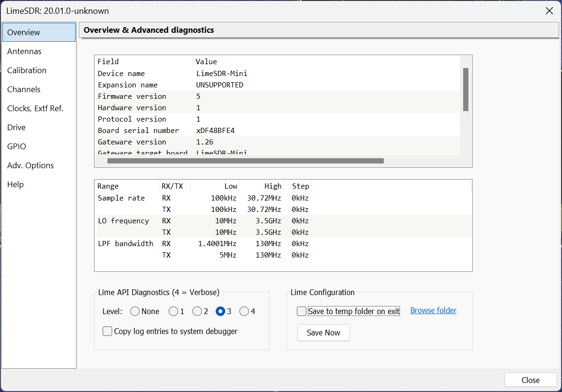Enable Save to temp folder on exit

[301, 311]
